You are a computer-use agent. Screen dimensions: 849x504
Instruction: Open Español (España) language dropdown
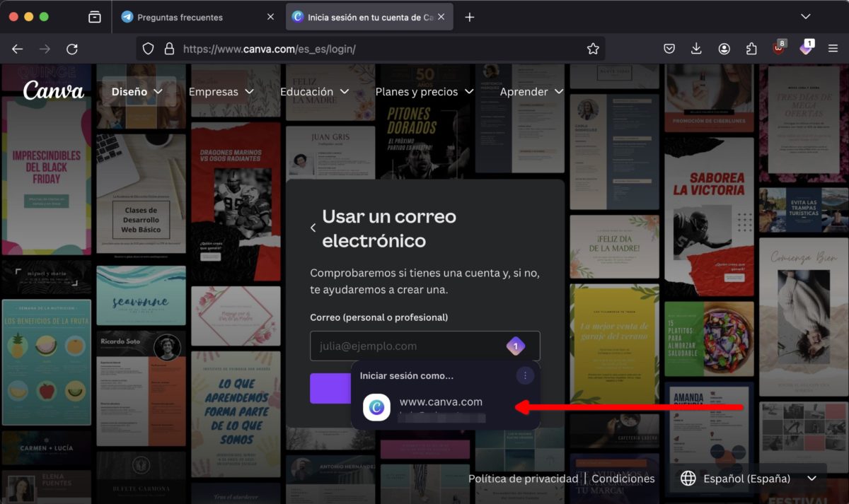(x=751, y=479)
